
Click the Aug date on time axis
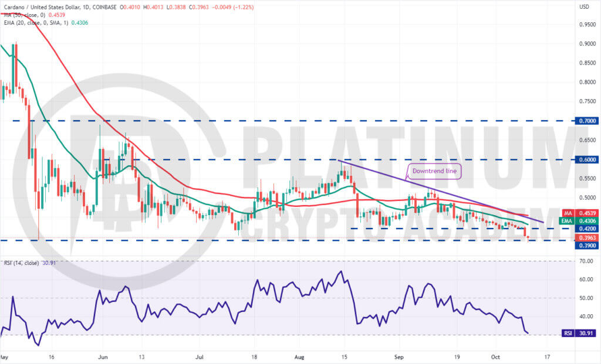pos(299,357)
